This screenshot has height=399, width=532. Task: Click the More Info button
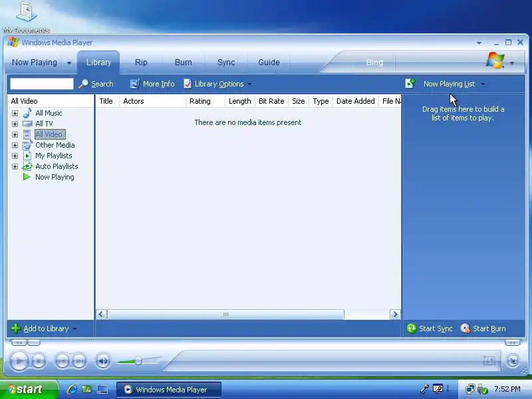coord(152,84)
